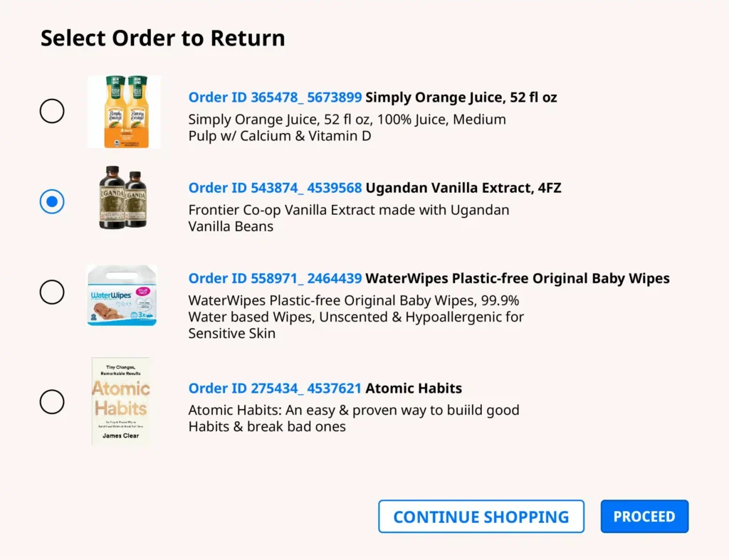Open Order ID 558971_ 2464439 link
The height and width of the screenshot is (560, 729).
[x=275, y=278]
